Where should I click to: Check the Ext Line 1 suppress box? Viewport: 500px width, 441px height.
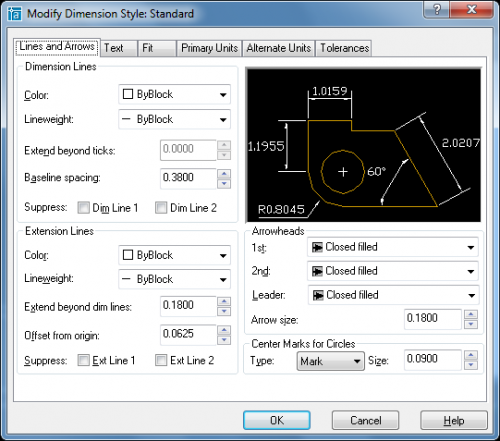83,360
